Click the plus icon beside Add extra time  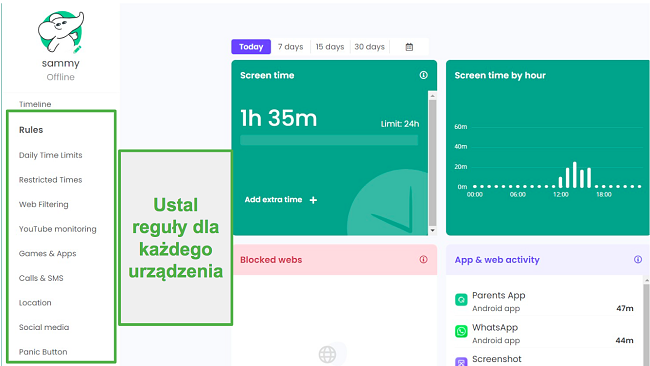(313, 200)
